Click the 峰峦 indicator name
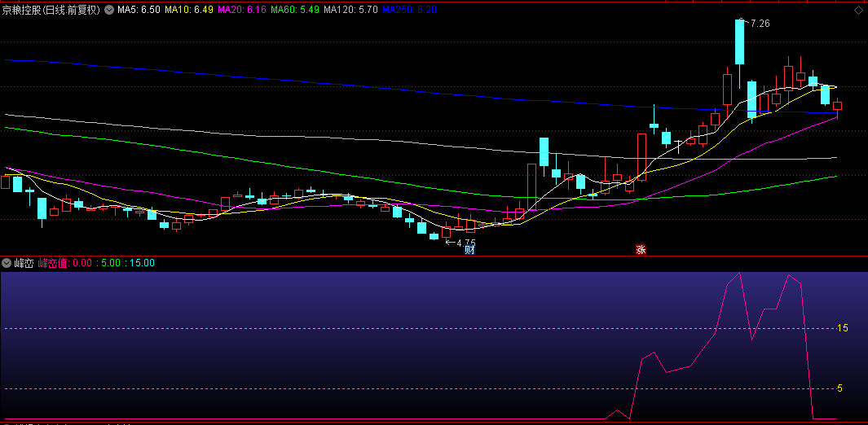The width and height of the screenshot is (868, 425). [24, 263]
